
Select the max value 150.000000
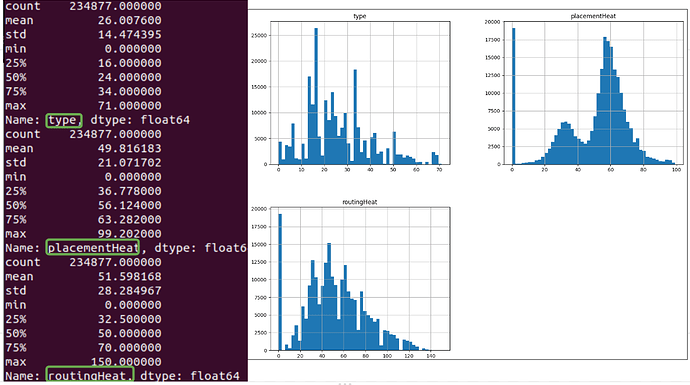(x=126, y=362)
